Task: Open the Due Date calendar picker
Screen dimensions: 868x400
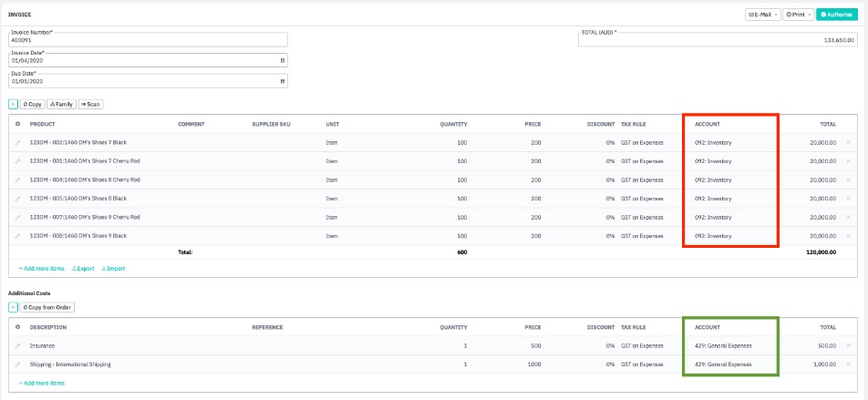Action: (x=282, y=81)
